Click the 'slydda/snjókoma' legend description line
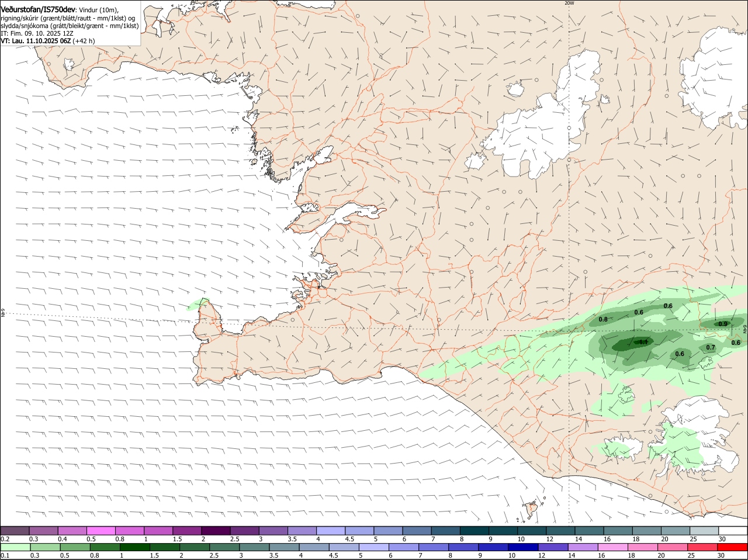This screenshot has height=560, width=748. click(70, 26)
